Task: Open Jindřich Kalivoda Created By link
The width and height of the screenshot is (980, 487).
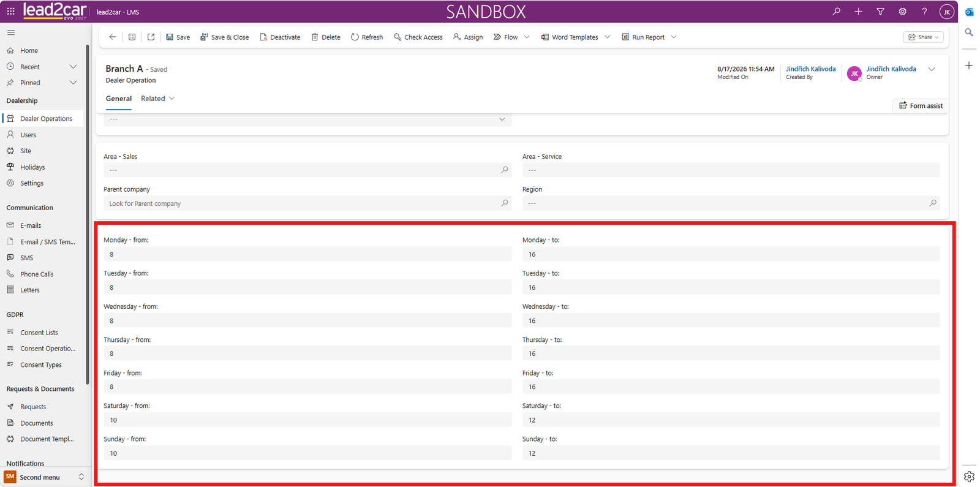Action: 810,69
